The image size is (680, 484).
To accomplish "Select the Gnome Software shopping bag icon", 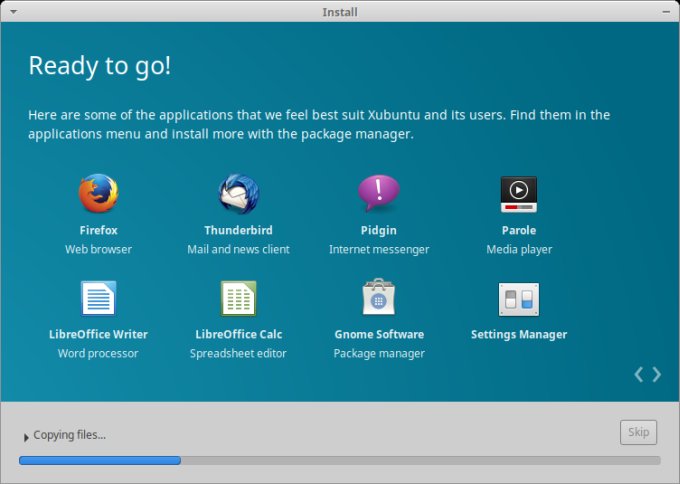I will click(378, 298).
